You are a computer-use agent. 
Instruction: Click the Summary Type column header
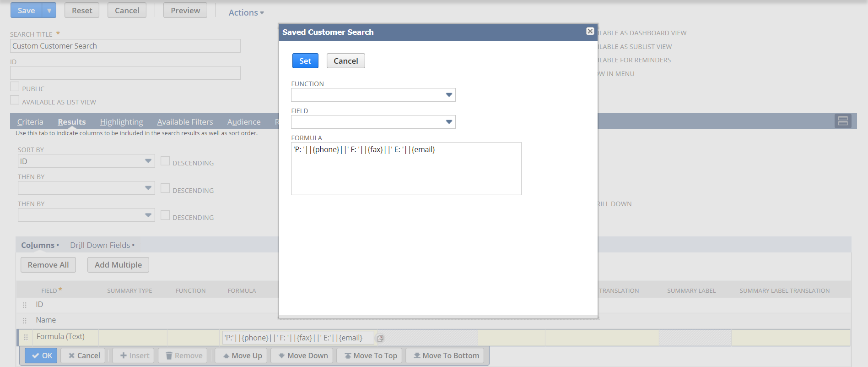[129, 290]
